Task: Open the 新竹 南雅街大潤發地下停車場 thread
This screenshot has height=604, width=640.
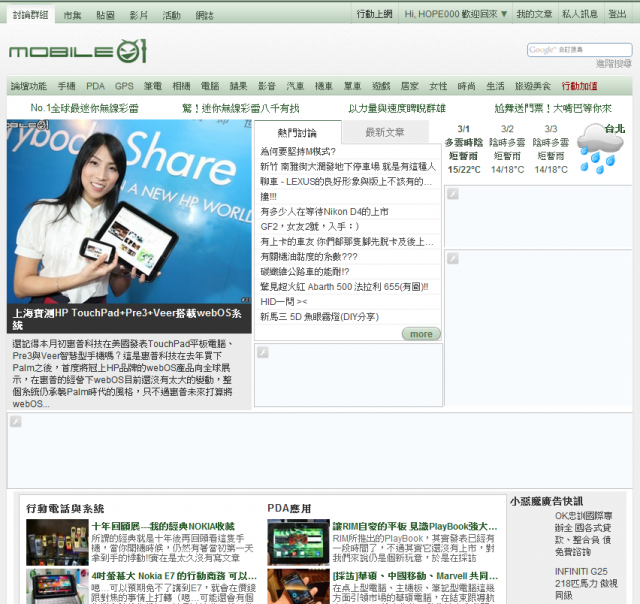Action: [348, 167]
